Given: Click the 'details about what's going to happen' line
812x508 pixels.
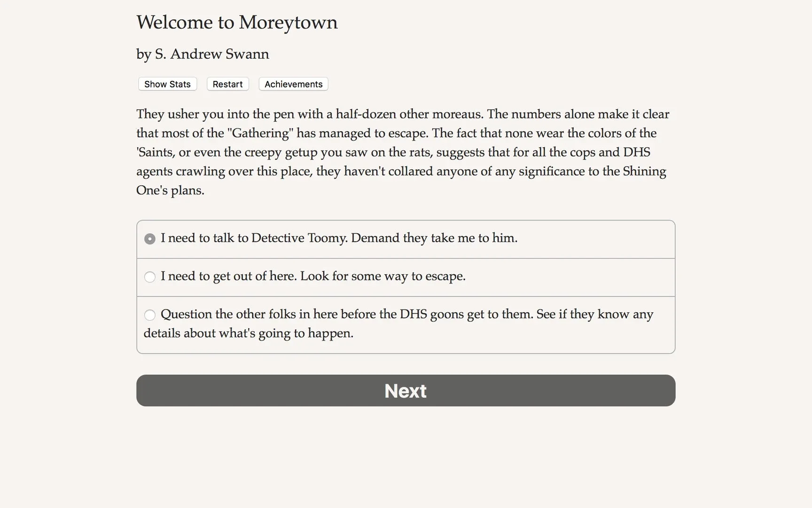Looking at the screenshot, I should coord(248,333).
